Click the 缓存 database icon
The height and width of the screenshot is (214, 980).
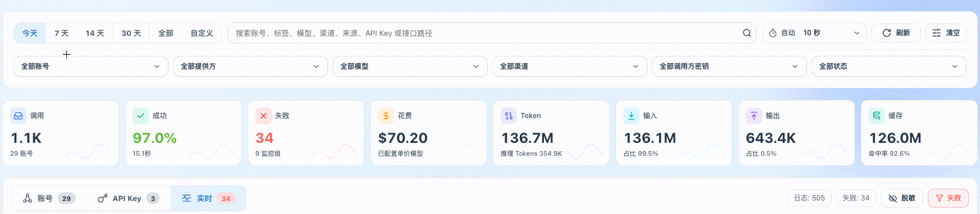pos(877,116)
